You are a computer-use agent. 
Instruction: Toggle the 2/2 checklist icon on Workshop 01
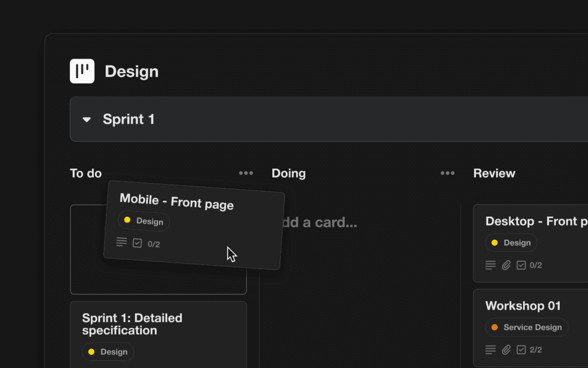(x=521, y=350)
